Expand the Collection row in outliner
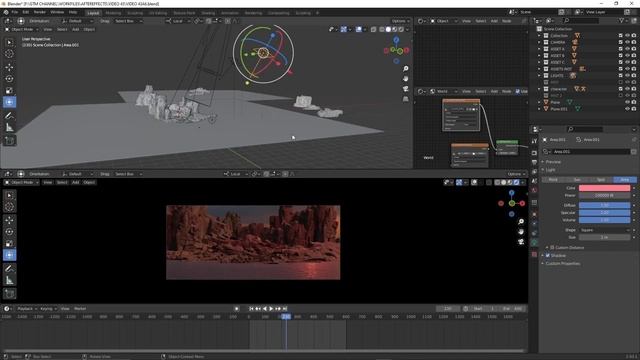This screenshot has width=640, height=360. (540, 36)
